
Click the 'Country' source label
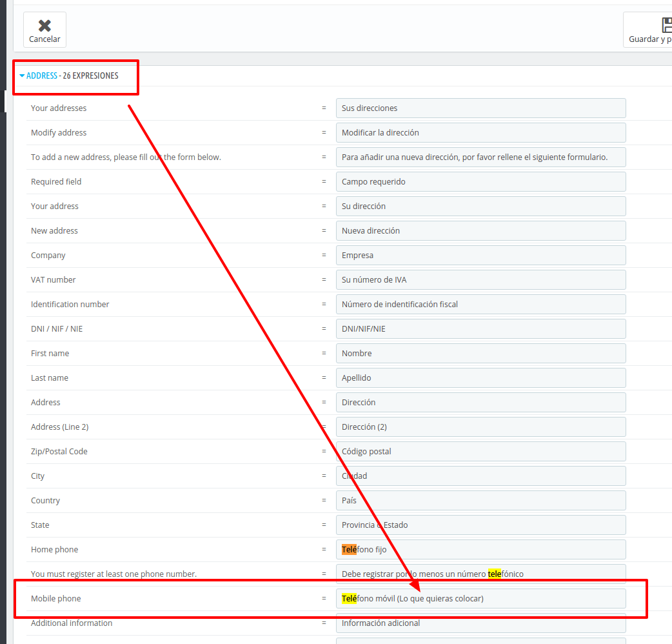(x=45, y=501)
